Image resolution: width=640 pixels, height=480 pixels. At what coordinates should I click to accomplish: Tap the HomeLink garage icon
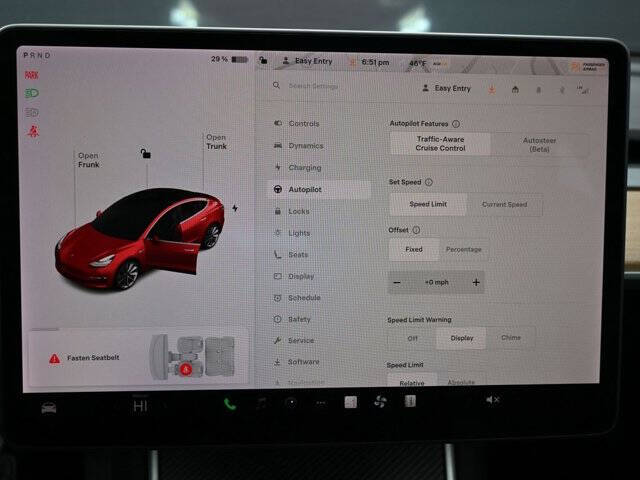515,90
